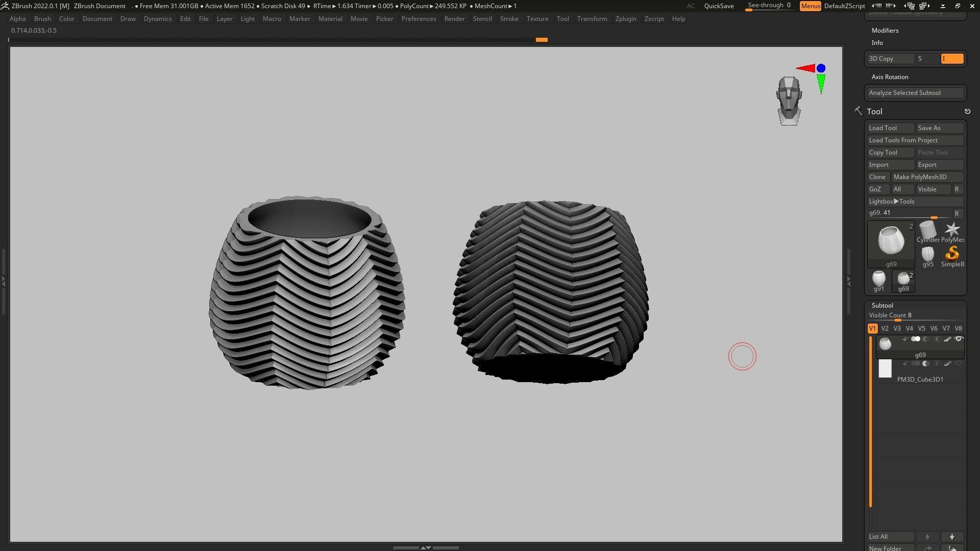Select the g91 tool thumbnail
This screenshot has height=551, width=980.
(878, 281)
